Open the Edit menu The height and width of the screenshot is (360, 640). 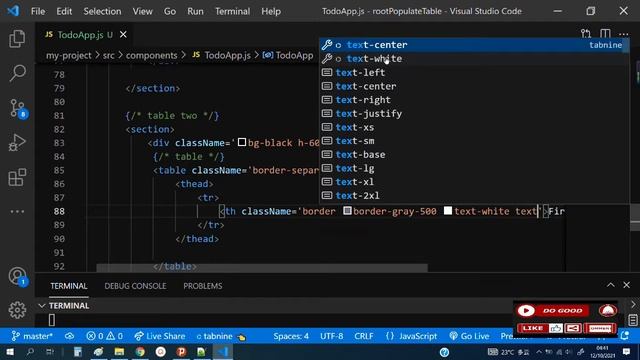pos(64,11)
